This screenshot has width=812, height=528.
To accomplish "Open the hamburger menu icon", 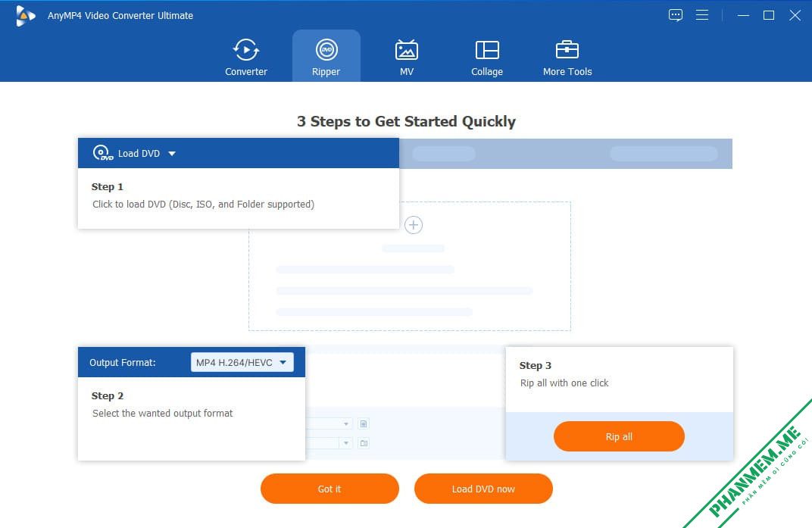I will point(701,15).
